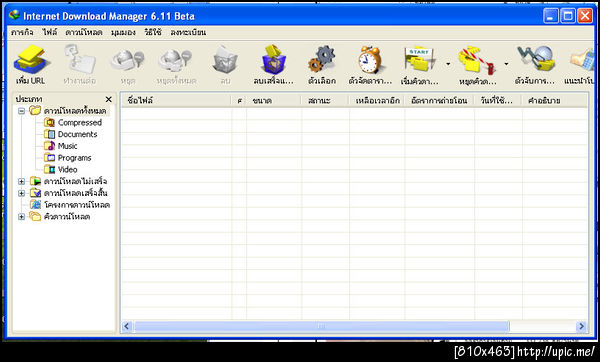Select the Programs folder icon in tree
The height and width of the screenshot is (362, 600).
click(x=49, y=158)
